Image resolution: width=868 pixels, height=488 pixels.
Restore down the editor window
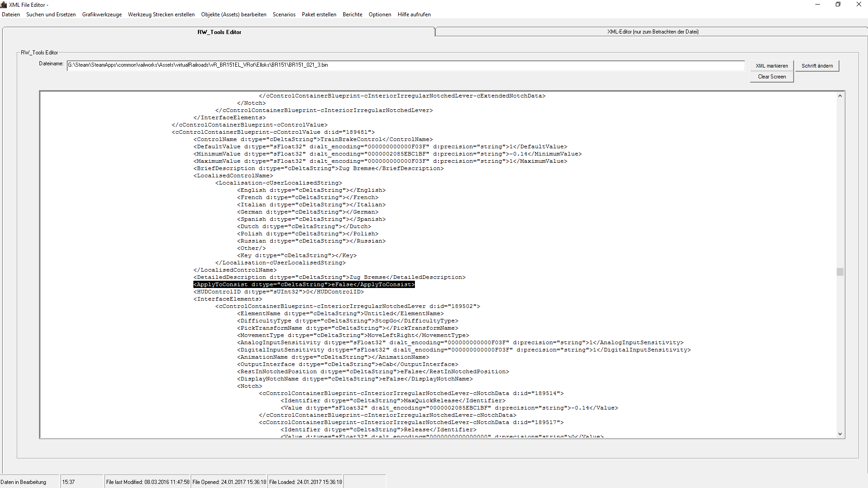pos(838,5)
